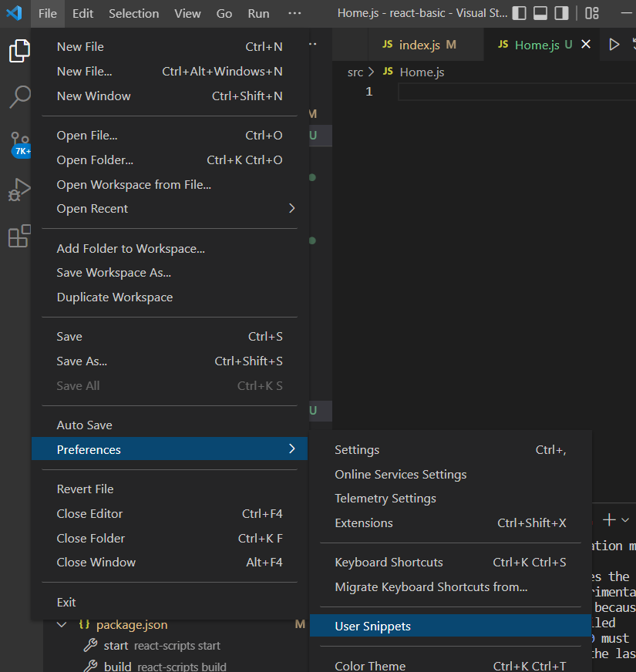Open Extensions from Preferences submenu
The image size is (636, 672).
click(x=450, y=522)
